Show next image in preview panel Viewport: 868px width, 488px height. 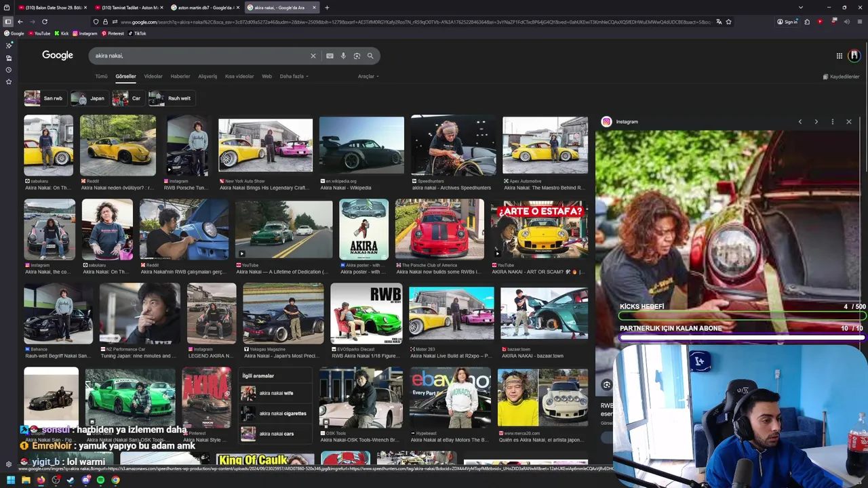[x=816, y=122]
